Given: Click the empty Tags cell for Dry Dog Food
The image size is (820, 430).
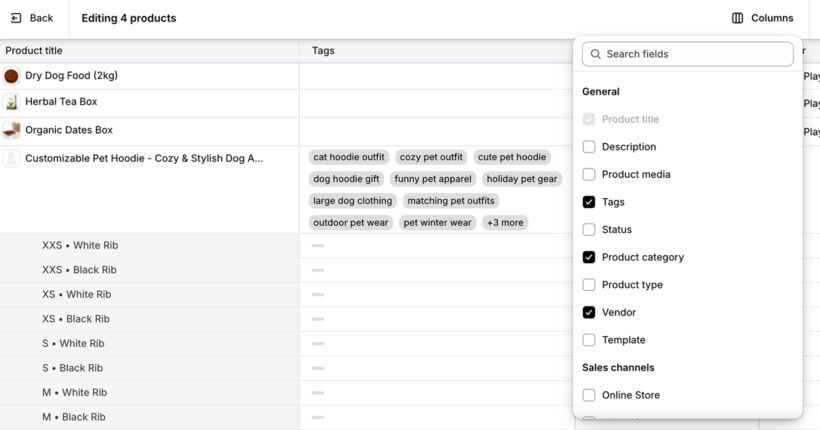Looking at the screenshot, I should [x=436, y=76].
